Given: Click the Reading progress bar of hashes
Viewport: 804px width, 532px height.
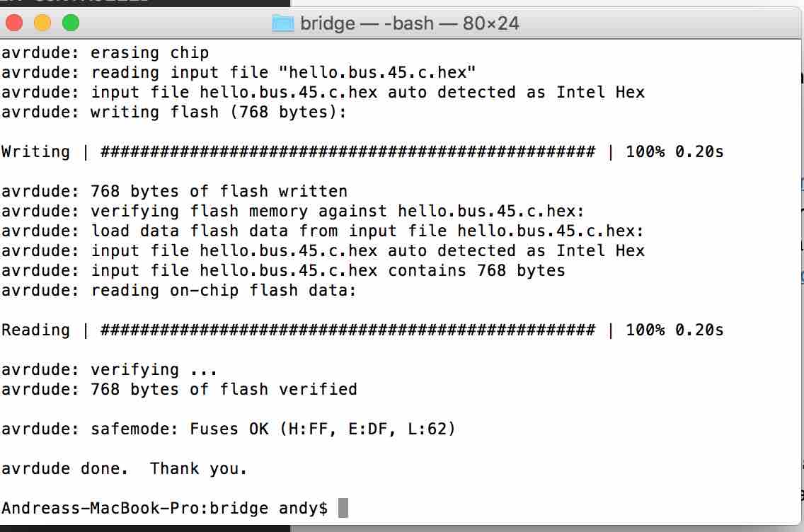Looking at the screenshot, I should [348, 330].
